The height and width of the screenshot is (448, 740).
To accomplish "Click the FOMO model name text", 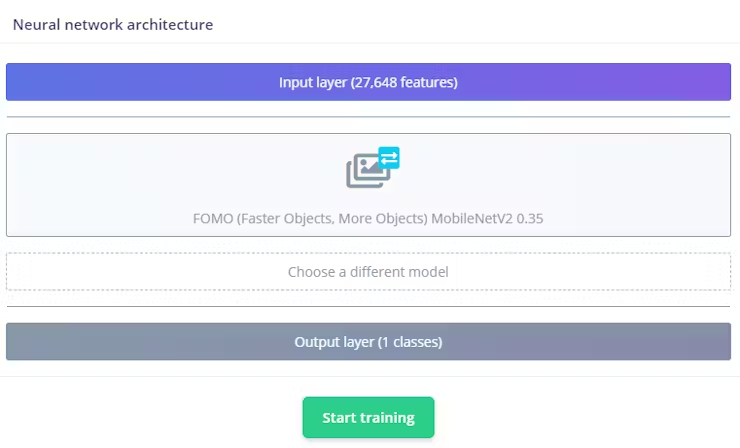I will tap(368, 219).
